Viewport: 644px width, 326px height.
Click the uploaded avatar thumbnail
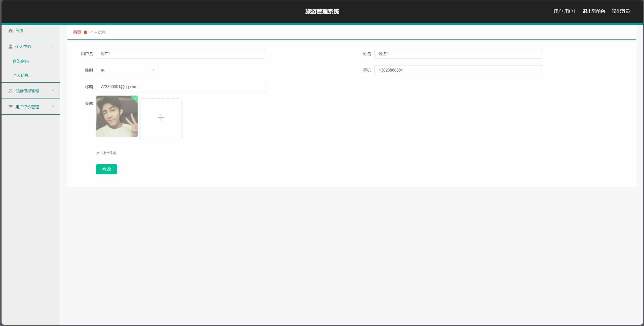tap(117, 116)
